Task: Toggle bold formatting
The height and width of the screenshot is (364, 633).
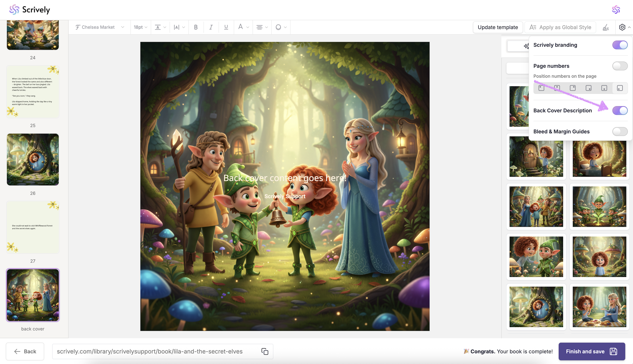Action: (196, 27)
